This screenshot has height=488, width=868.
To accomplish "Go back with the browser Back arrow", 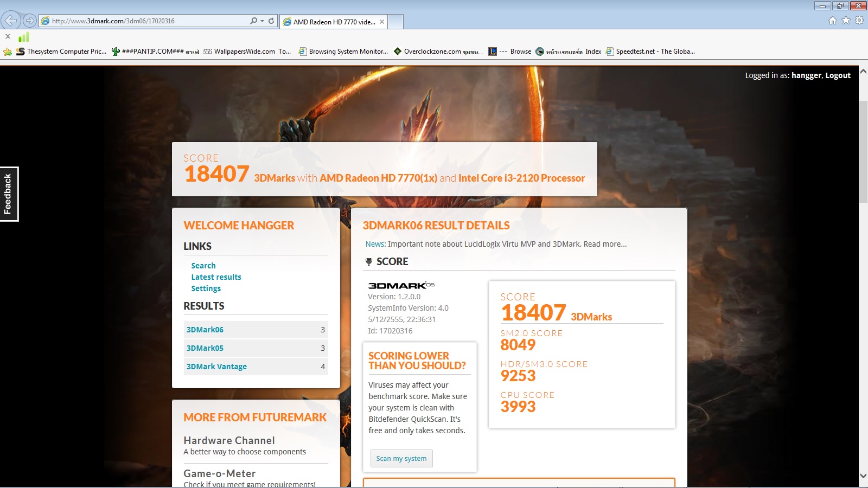I will pyautogui.click(x=11, y=21).
